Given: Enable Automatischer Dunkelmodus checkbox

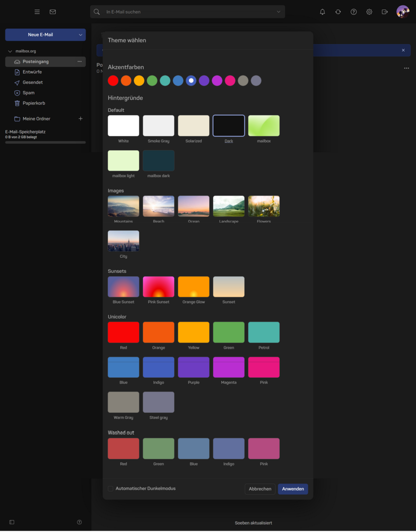Looking at the screenshot, I should 111,489.
